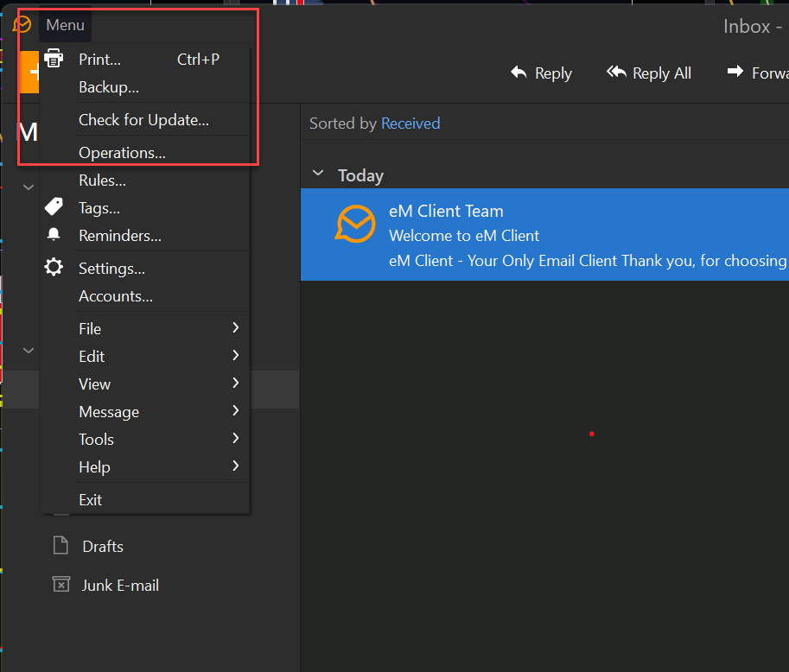Viewport: 789px width, 672px height.
Task: Expand the Message submenu
Action: [144, 411]
